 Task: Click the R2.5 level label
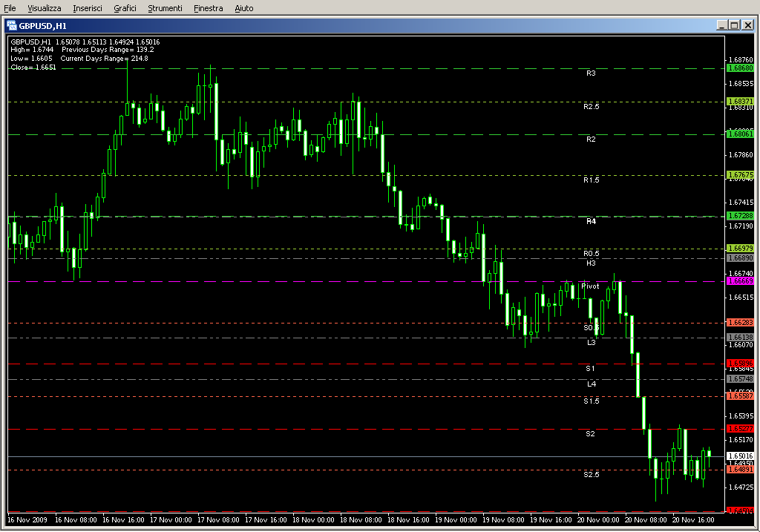(592, 106)
